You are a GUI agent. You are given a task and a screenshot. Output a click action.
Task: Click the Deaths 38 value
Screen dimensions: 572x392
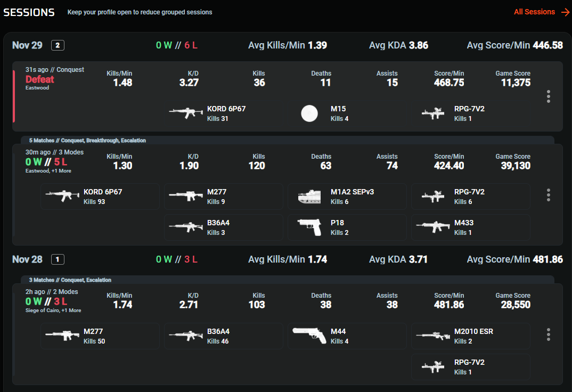tap(326, 305)
